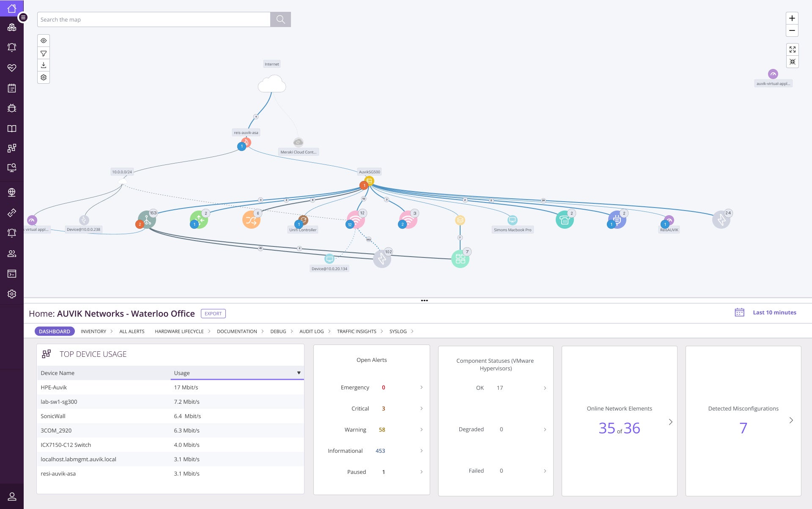
Task: Select the HPE-Auvik device row
Action: [x=170, y=387]
